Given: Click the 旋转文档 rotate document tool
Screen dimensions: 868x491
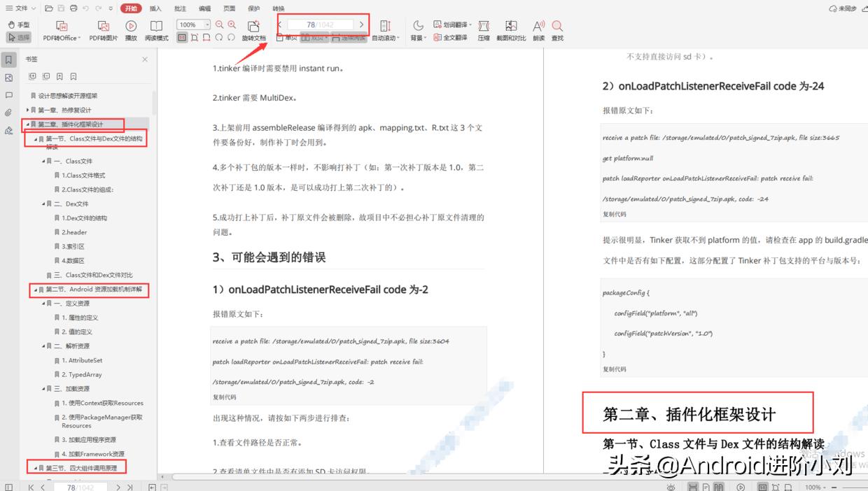Looking at the screenshot, I should [x=254, y=32].
